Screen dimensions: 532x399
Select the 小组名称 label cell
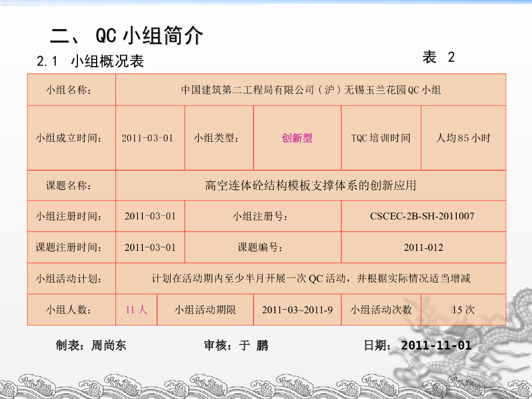click(72, 89)
